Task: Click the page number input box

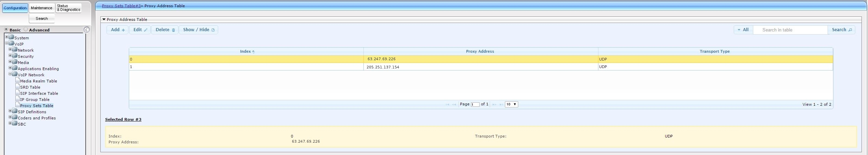Action: pos(475,104)
